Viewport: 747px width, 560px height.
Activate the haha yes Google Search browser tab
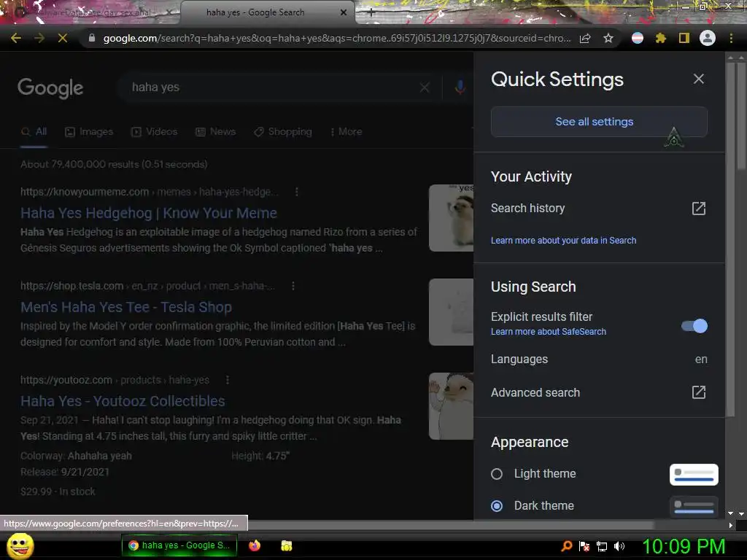[x=255, y=12]
